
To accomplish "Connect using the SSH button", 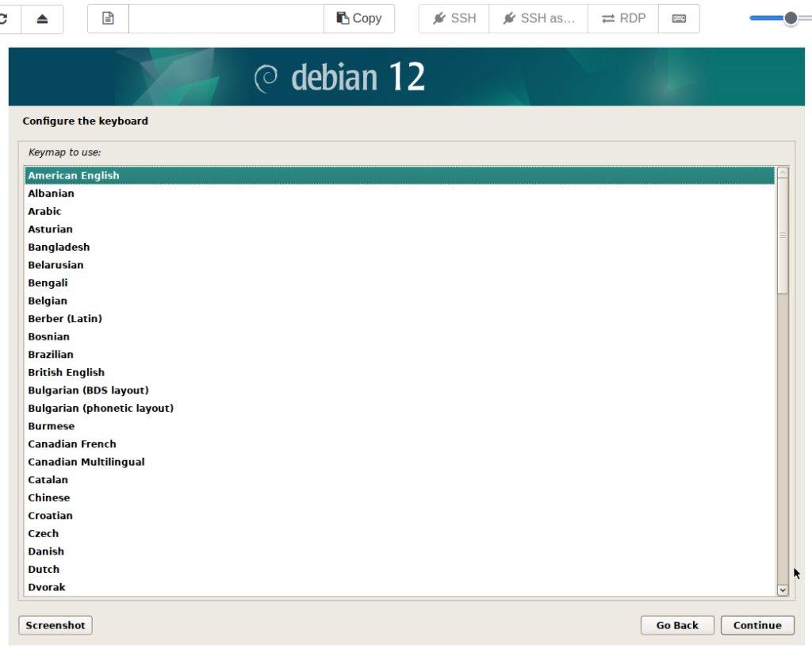I will click(454, 18).
